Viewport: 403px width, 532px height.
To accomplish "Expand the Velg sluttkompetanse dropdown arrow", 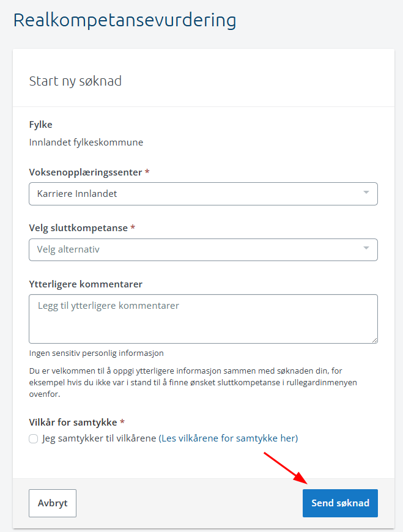I will 366,248.
